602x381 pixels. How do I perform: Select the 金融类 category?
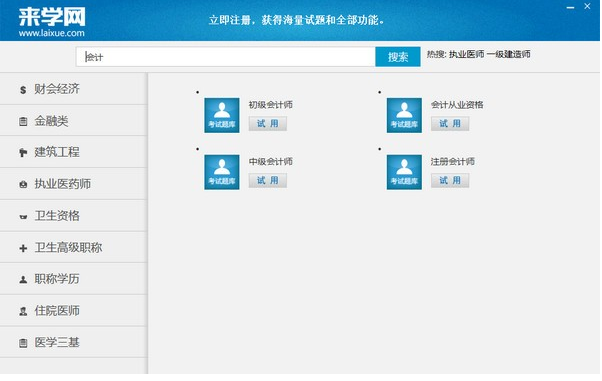pos(73,121)
